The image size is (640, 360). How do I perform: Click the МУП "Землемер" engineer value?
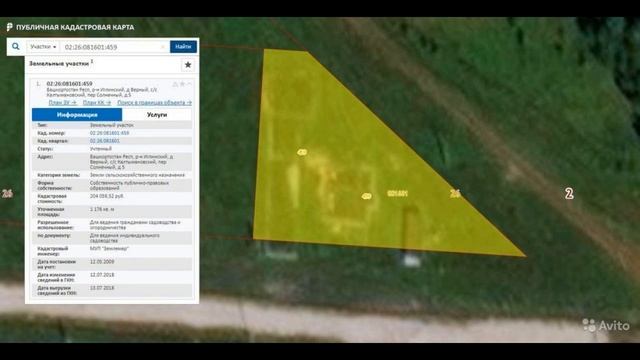pos(109,248)
